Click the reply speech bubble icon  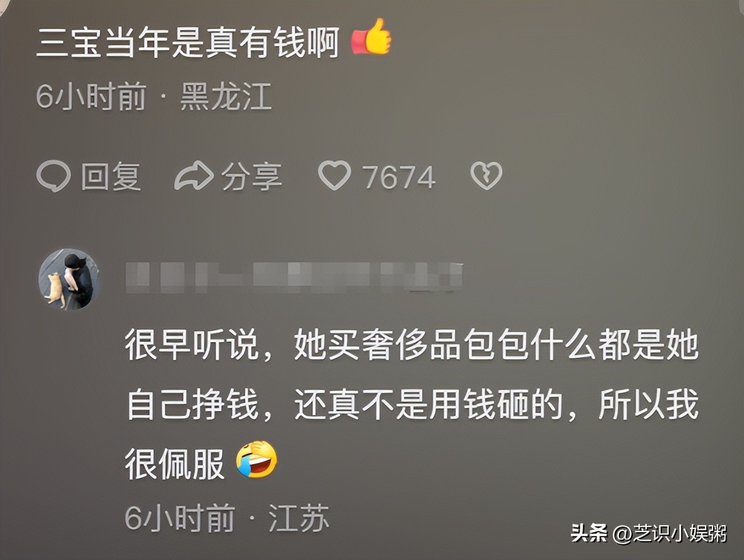click(53, 176)
